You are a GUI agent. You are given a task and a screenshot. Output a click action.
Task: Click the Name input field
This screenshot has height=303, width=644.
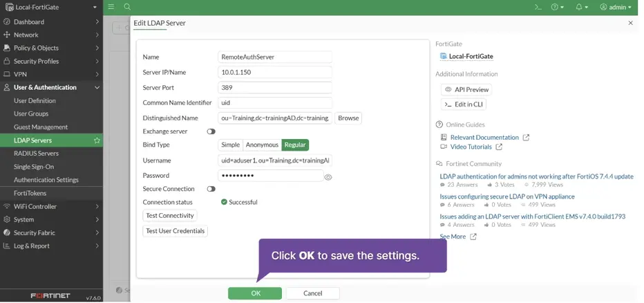point(275,57)
